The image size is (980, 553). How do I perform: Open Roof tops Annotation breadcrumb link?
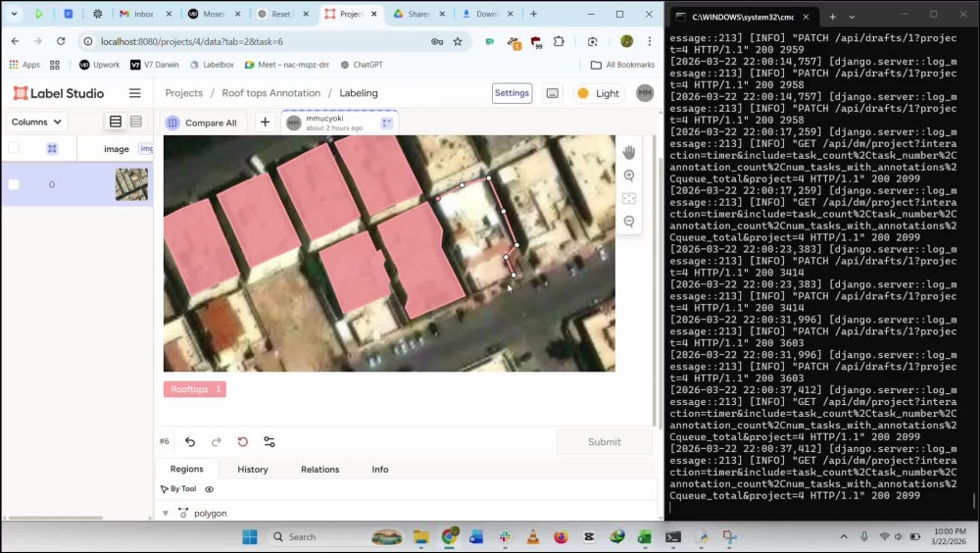click(271, 93)
